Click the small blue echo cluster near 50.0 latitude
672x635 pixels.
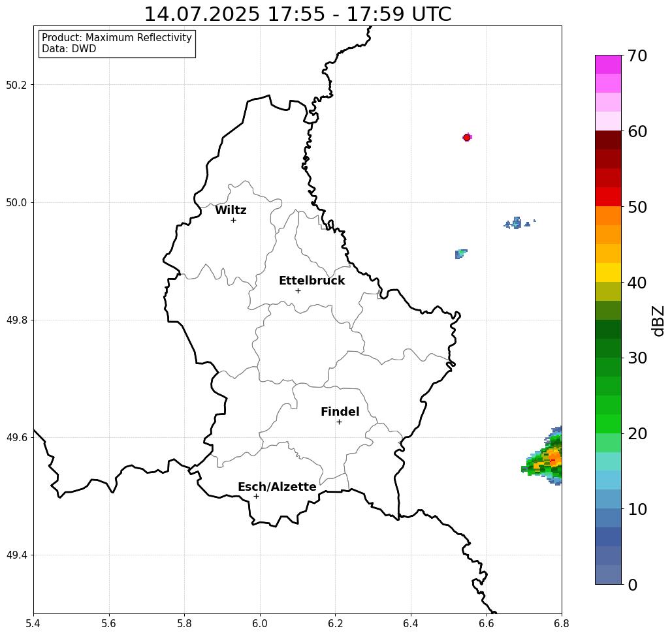coord(517,223)
